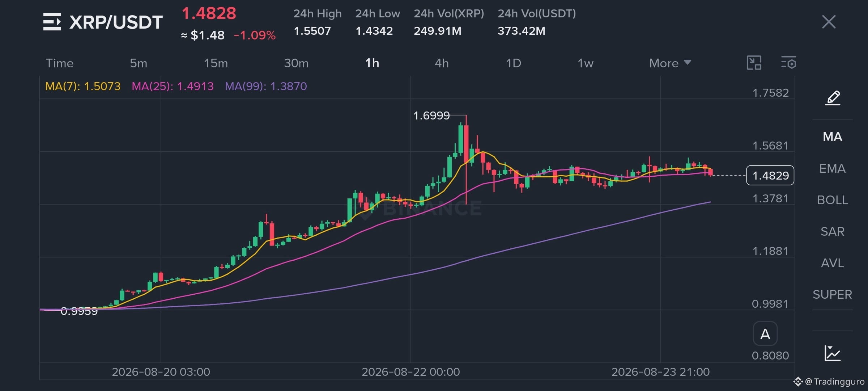The height and width of the screenshot is (391, 868).
Task: Click the chart layout shrink icon
Action: click(754, 63)
